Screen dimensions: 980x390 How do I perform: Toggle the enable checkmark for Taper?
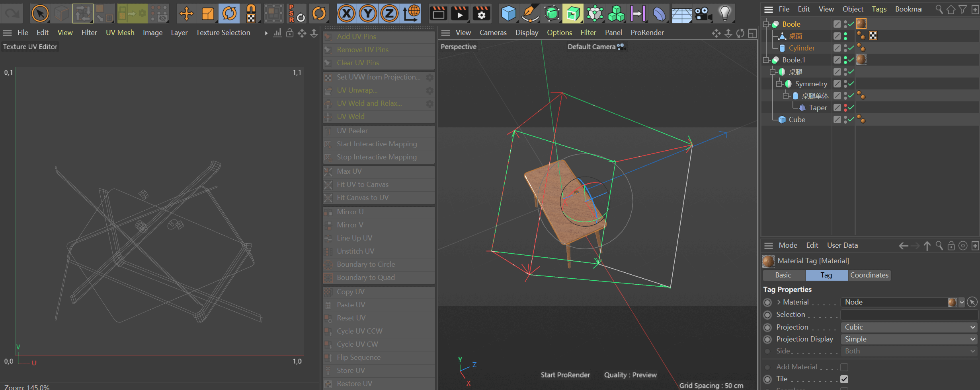click(x=851, y=108)
